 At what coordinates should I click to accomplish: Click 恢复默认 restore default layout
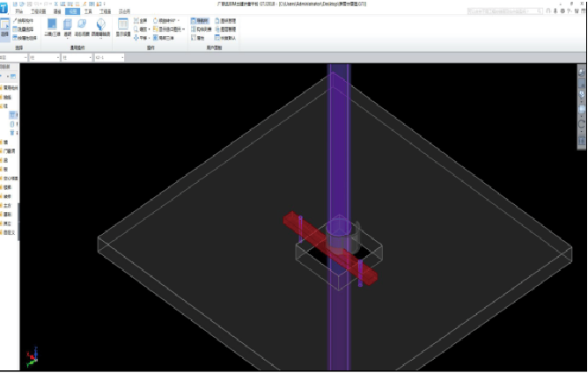(225, 38)
